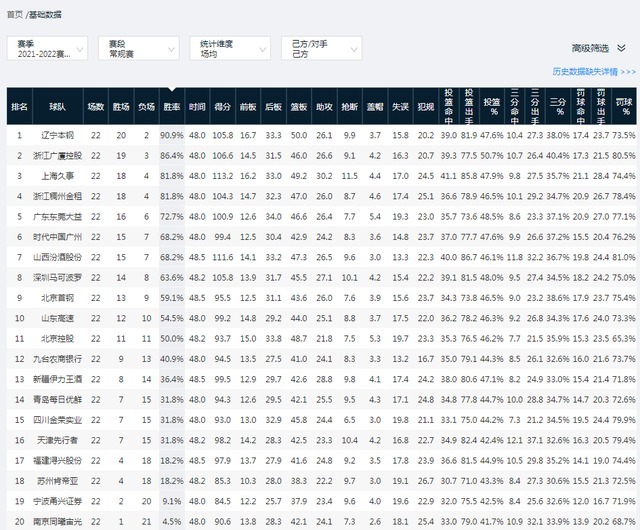Sort by 盖帽 column header
Viewport: 640px width, 530px height.
[x=375, y=107]
